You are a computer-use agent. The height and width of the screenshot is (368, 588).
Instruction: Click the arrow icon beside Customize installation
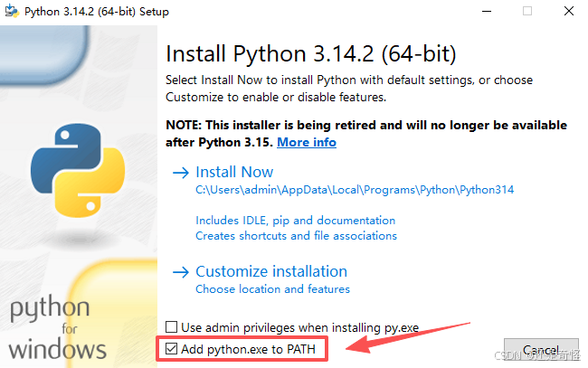tap(181, 271)
